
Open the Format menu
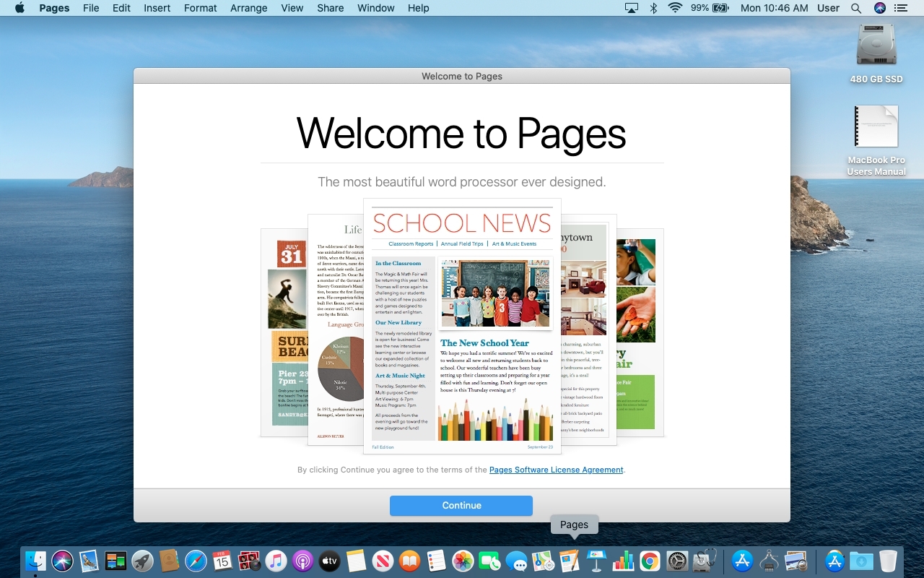(200, 8)
